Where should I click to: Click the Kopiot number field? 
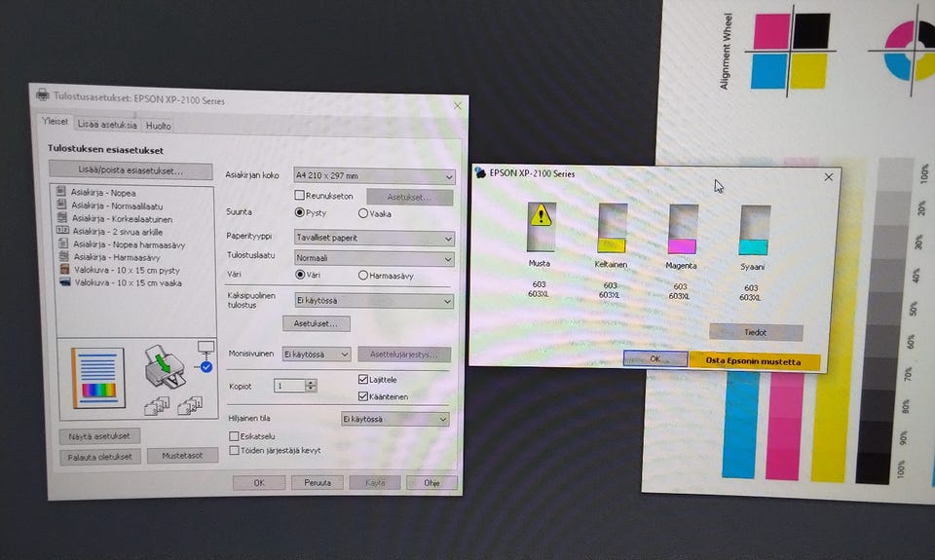point(289,386)
